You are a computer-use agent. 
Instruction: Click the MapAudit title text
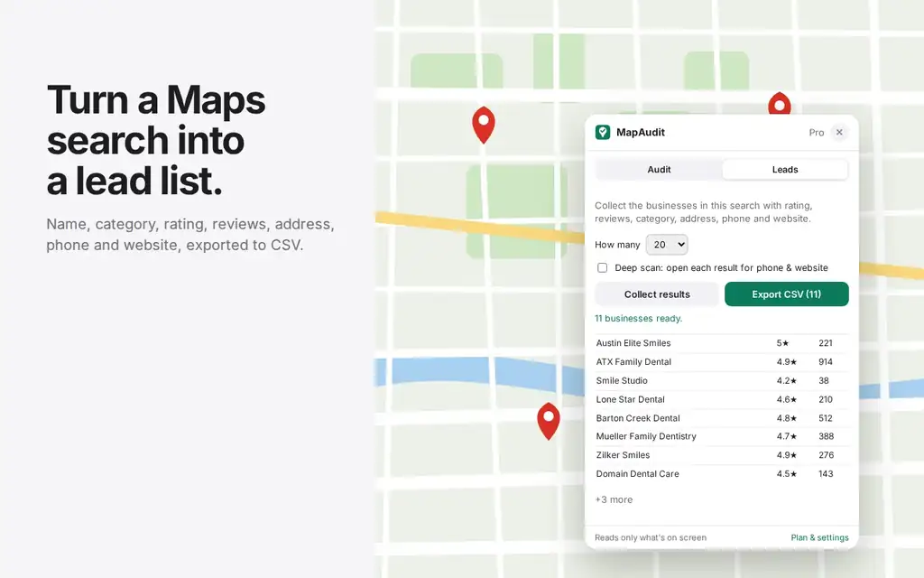[x=640, y=132]
